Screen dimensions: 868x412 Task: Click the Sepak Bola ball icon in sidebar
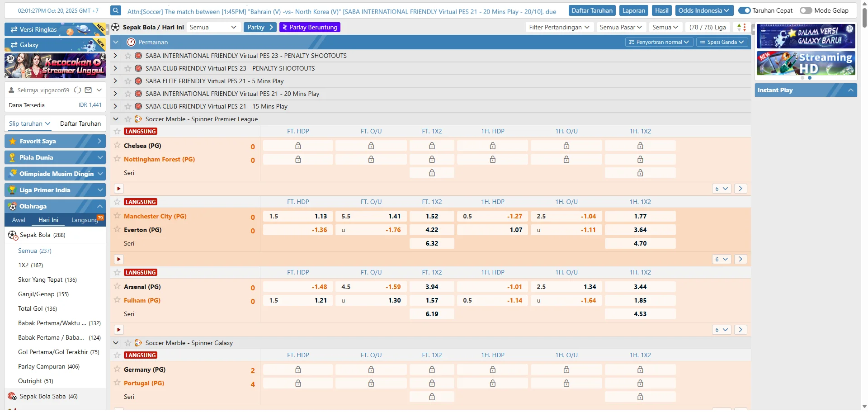pyautogui.click(x=12, y=235)
